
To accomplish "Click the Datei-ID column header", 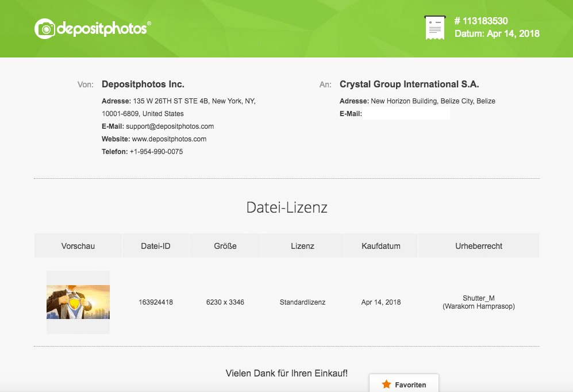I will [156, 246].
